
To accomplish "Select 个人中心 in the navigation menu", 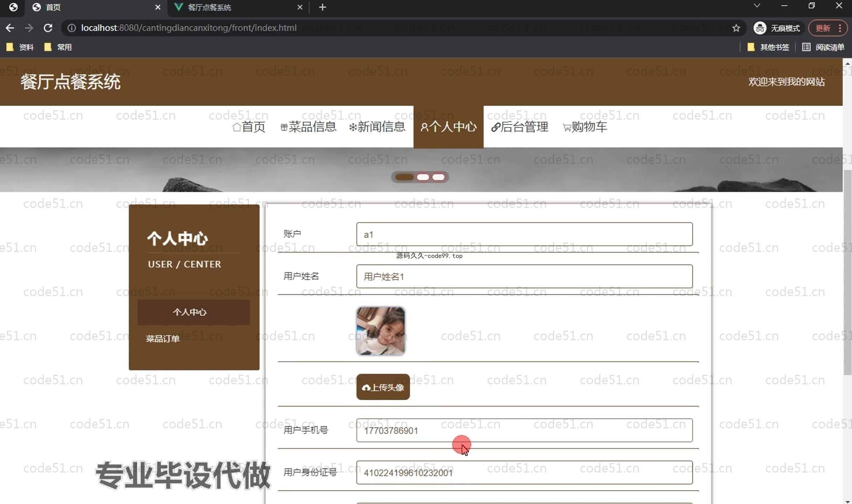I will [448, 127].
